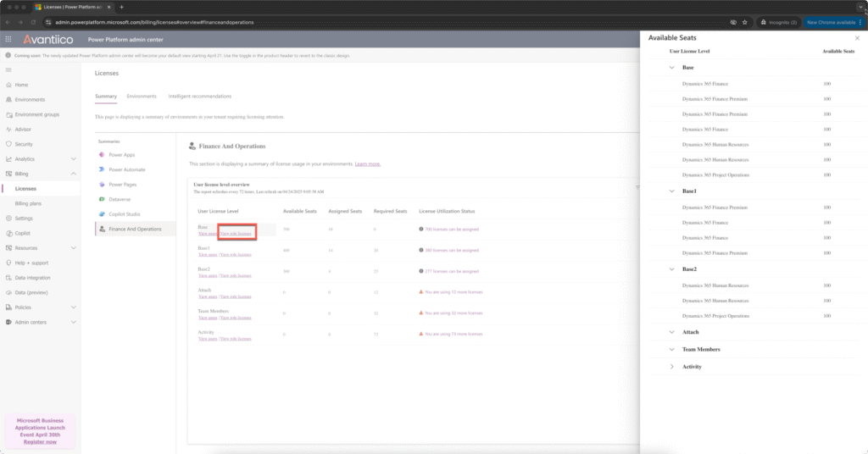Open '700 licenses can be assigned' status
Image resolution: width=868 pixels, height=454 pixels.
click(452, 229)
